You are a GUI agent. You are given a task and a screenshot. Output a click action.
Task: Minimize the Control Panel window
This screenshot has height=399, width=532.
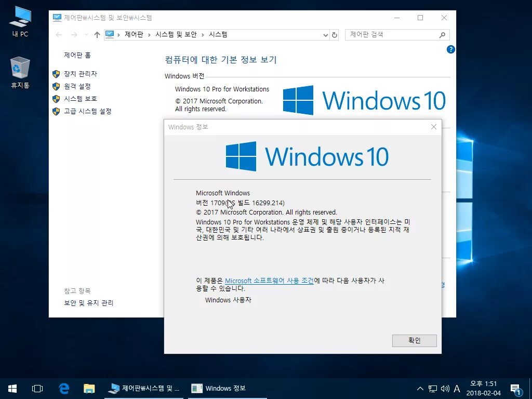click(397, 18)
